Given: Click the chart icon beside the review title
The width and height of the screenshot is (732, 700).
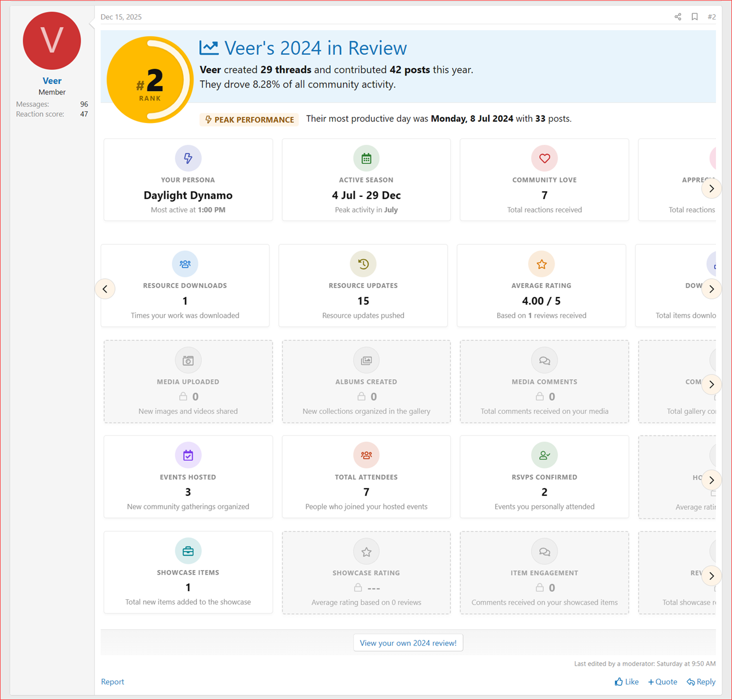Looking at the screenshot, I should pos(209,48).
